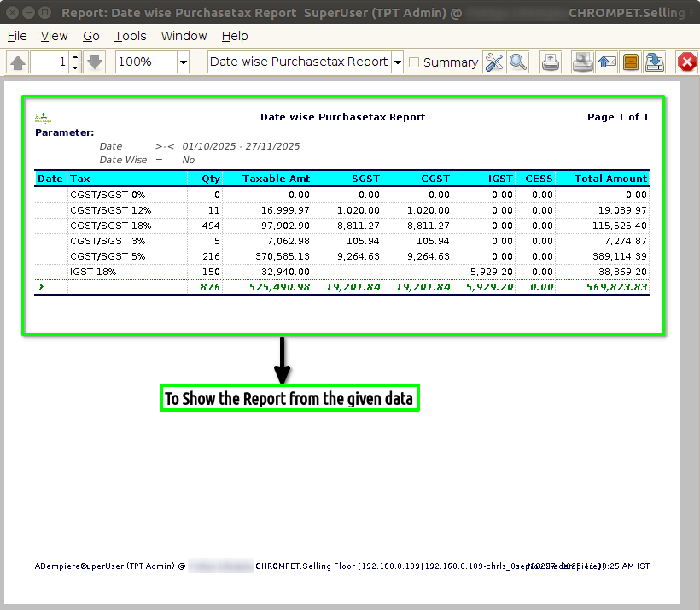
Task: Click the company logo in report header
Action: coord(43,118)
